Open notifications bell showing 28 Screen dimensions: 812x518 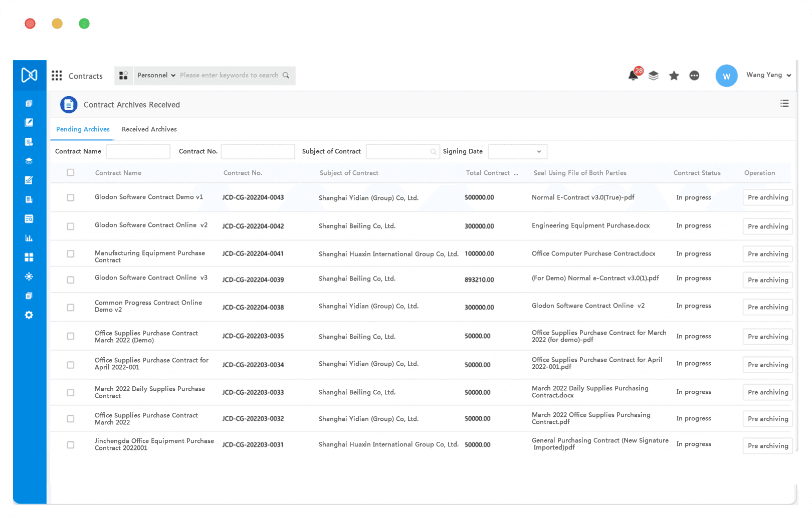pos(634,74)
